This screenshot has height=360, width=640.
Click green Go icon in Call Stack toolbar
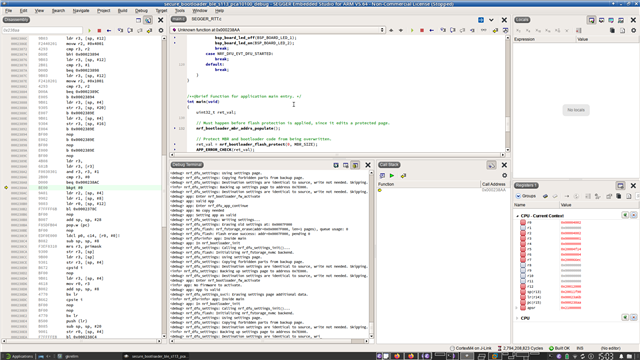(x=392, y=176)
